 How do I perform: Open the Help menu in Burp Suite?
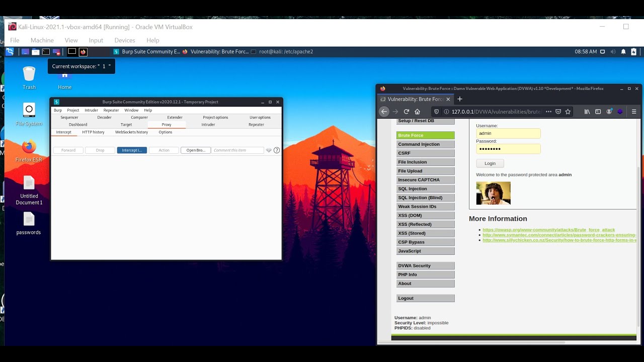click(148, 110)
